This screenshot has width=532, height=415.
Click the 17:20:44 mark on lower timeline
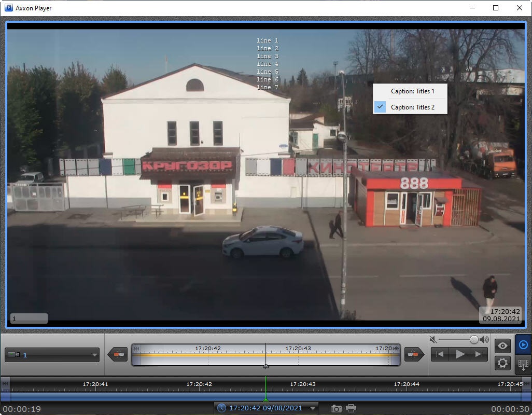click(x=407, y=384)
